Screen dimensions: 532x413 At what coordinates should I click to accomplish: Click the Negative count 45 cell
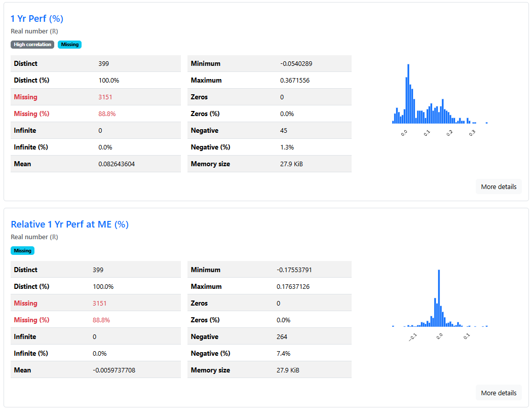[x=284, y=131]
